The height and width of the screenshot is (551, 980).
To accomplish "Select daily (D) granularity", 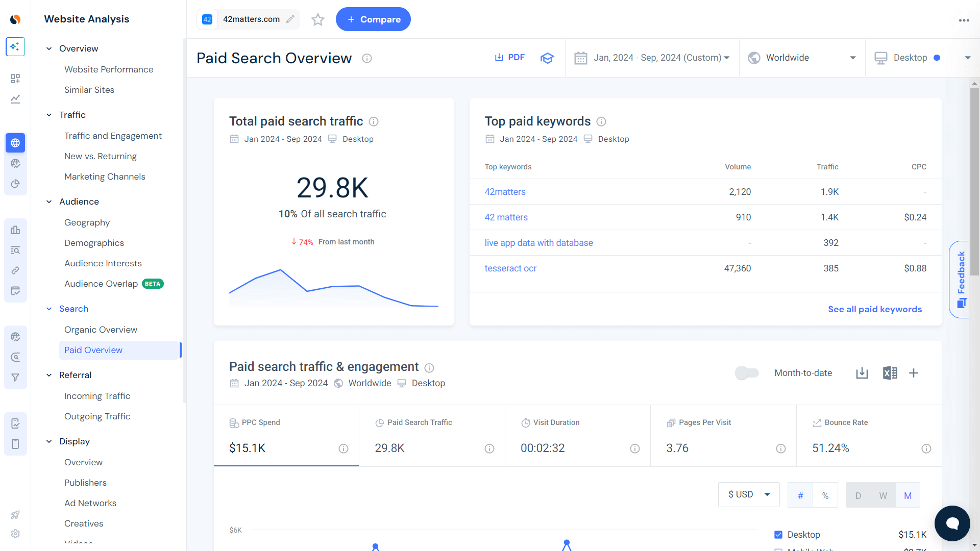I will tap(859, 495).
